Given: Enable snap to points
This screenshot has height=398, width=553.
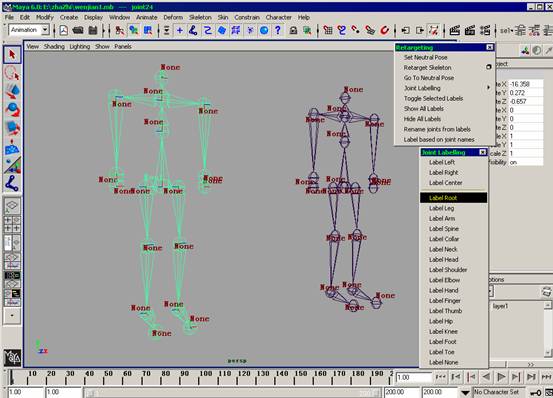Looking at the screenshot, I should pyautogui.click(x=356, y=30).
